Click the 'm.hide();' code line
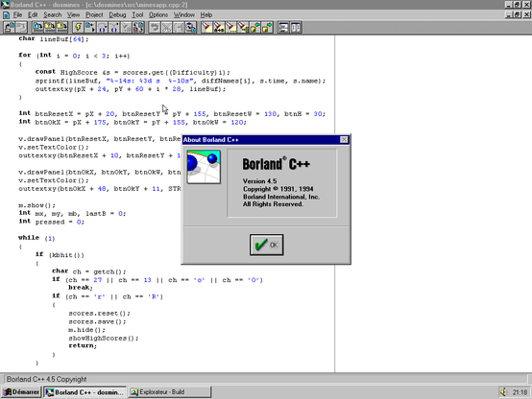 click(86, 330)
